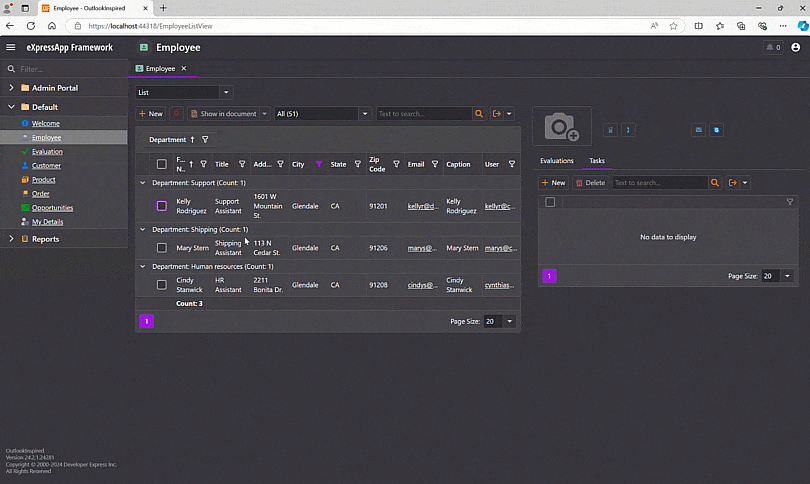Click the envelope mail icon near the photo
810x484 pixels.
click(x=698, y=129)
